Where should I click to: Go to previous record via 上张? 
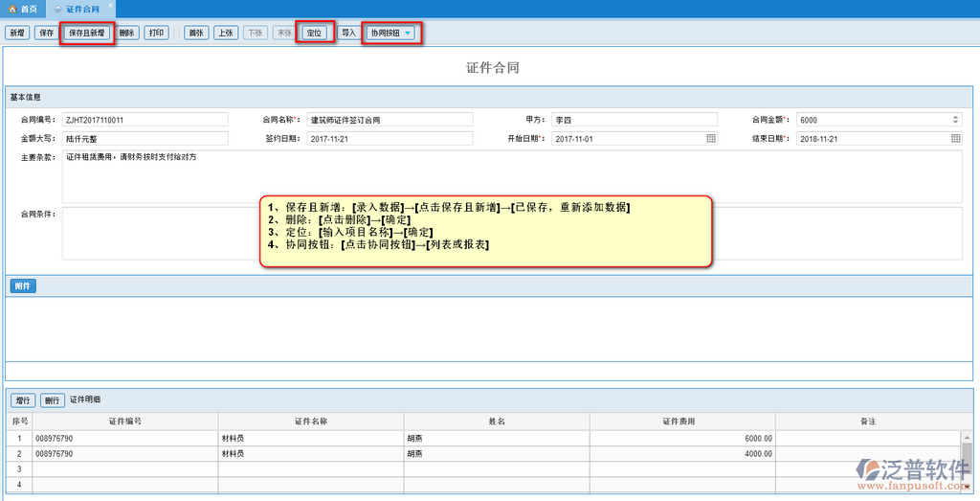226,33
